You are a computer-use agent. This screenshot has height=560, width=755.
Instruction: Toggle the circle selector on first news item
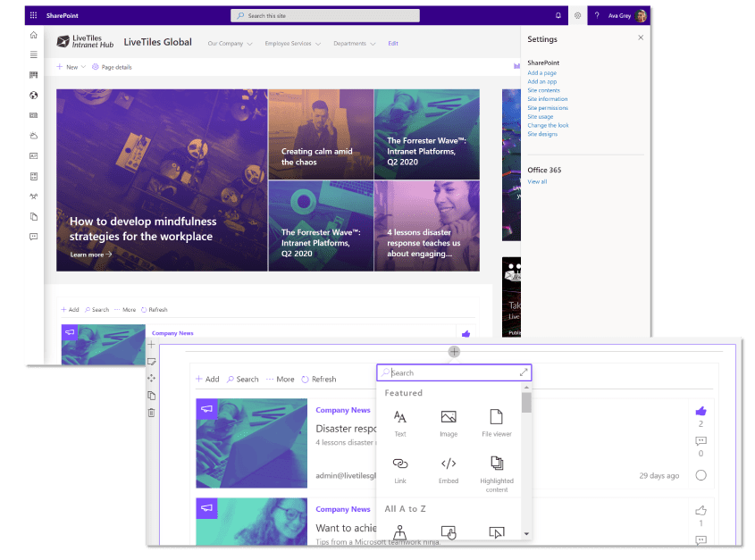(701, 475)
